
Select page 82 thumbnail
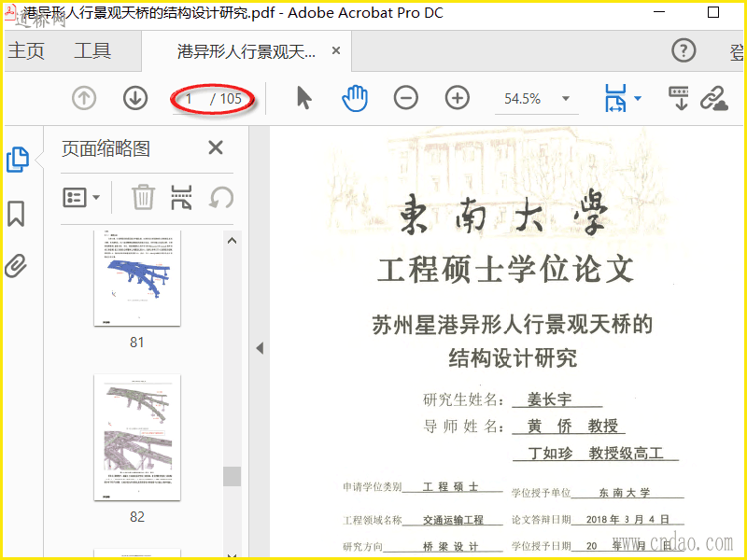click(x=137, y=437)
